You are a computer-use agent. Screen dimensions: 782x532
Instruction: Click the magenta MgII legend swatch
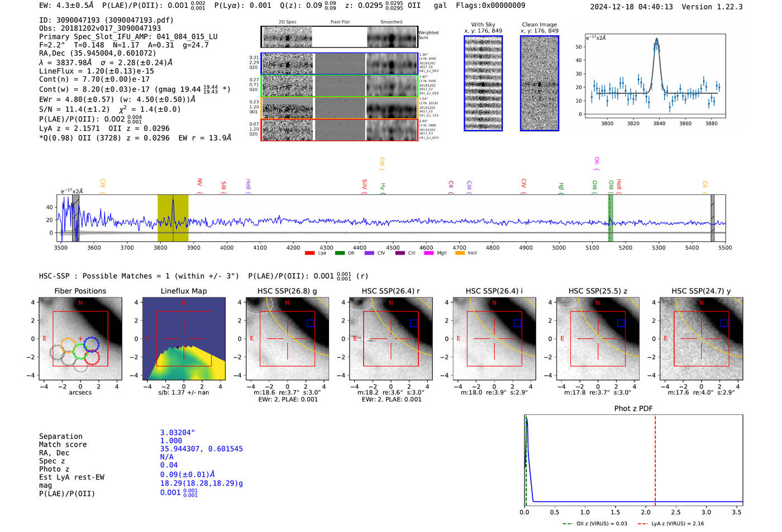[x=429, y=253]
